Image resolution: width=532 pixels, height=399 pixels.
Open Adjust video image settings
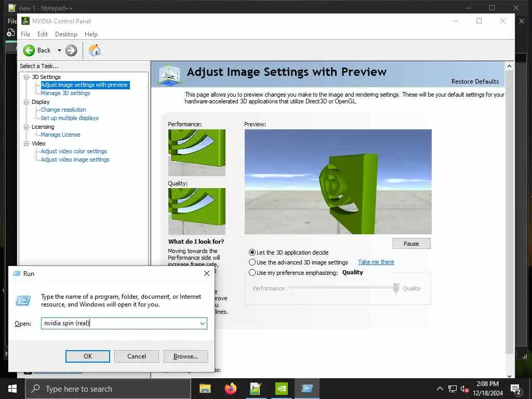(75, 159)
